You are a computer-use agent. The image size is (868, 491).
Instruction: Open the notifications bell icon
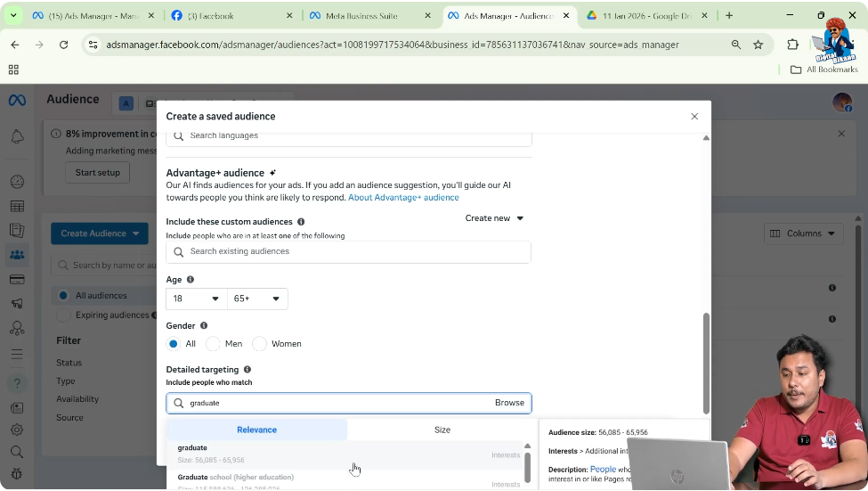pyautogui.click(x=17, y=136)
